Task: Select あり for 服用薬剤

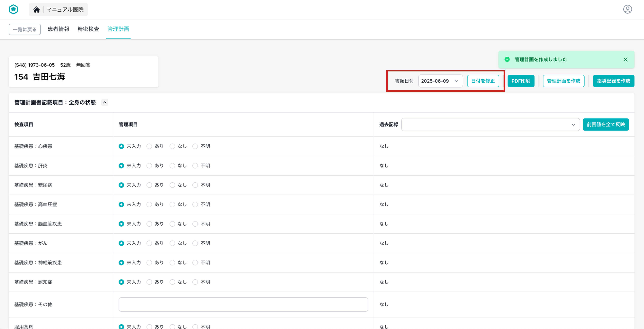Action: coord(149,326)
